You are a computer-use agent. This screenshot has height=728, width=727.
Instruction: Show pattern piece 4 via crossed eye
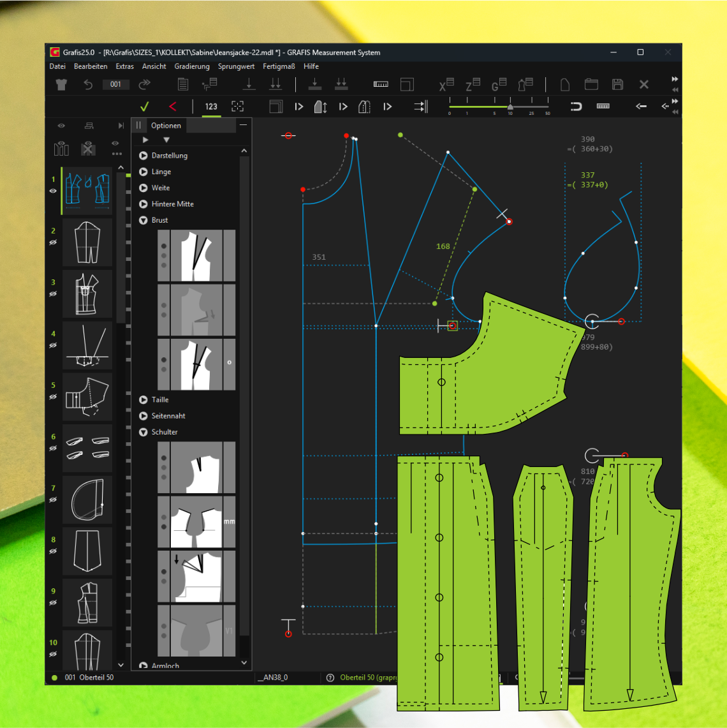[54, 345]
